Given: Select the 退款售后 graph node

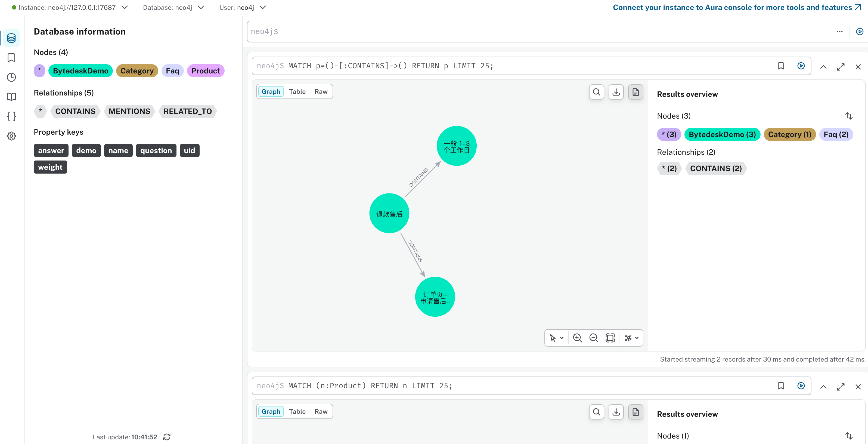Looking at the screenshot, I should tap(389, 213).
